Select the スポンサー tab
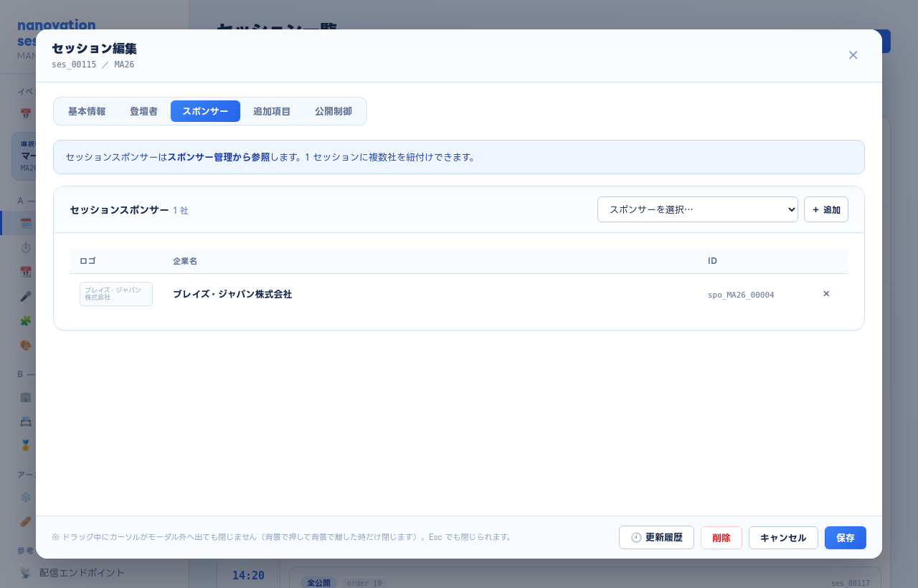This screenshot has width=918, height=588. pyautogui.click(x=205, y=111)
